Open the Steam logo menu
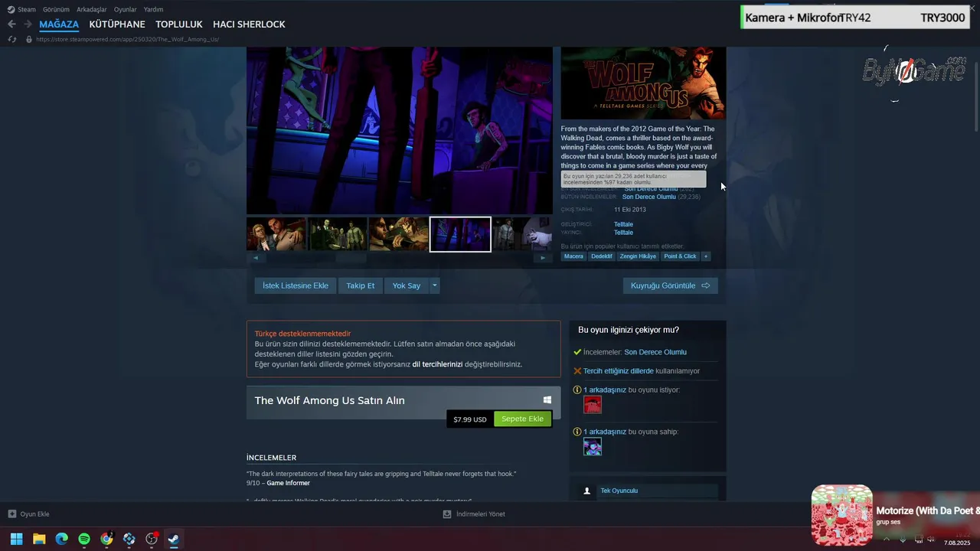 (x=21, y=9)
